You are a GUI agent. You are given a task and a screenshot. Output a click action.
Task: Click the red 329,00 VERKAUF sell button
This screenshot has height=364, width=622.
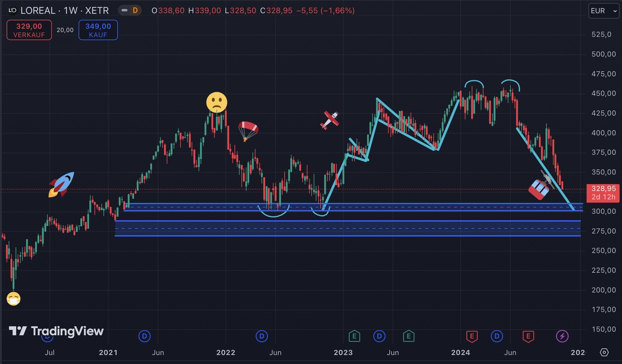[x=29, y=30]
